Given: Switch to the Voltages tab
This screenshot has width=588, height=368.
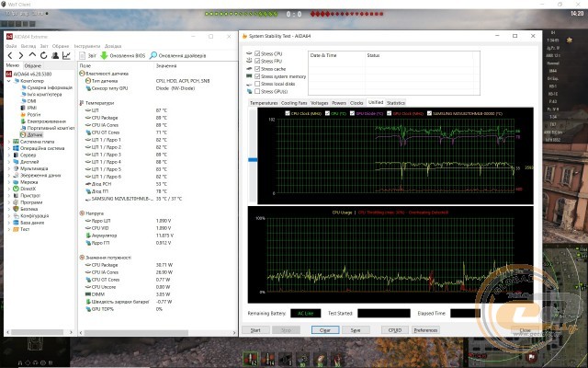Looking at the screenshot, I should tap(319, 103).
